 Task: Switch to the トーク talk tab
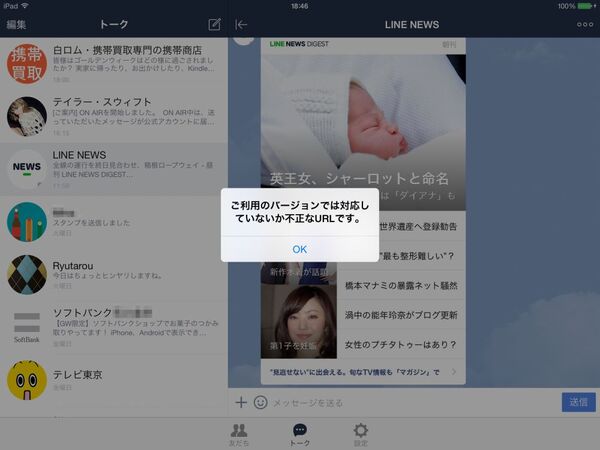coord(300,435)
